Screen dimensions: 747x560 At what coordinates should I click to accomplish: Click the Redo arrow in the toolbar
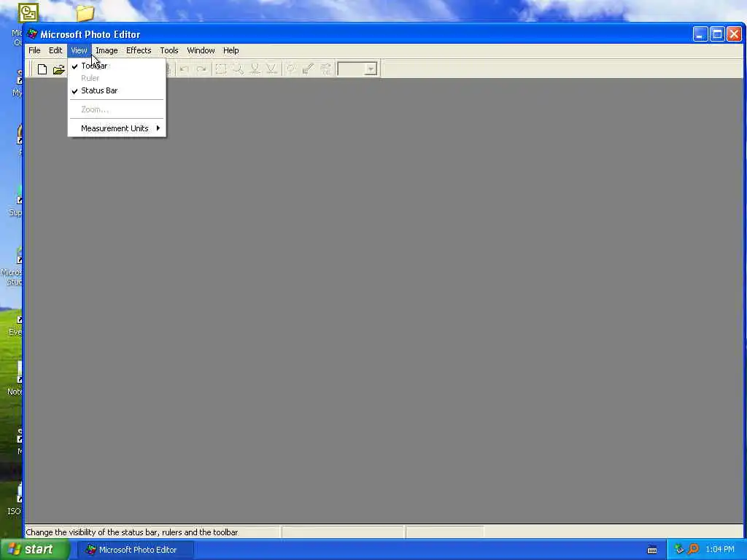pos(201,69)
